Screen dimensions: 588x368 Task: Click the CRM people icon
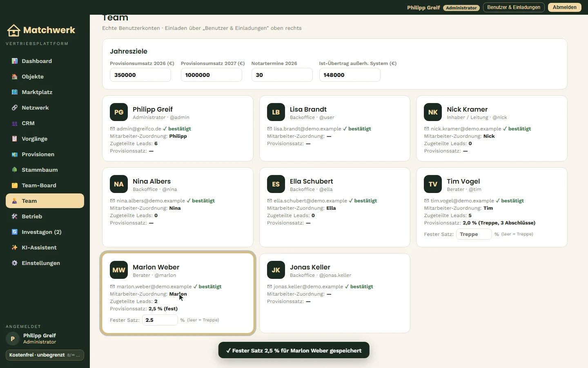[x=15, y=123]
